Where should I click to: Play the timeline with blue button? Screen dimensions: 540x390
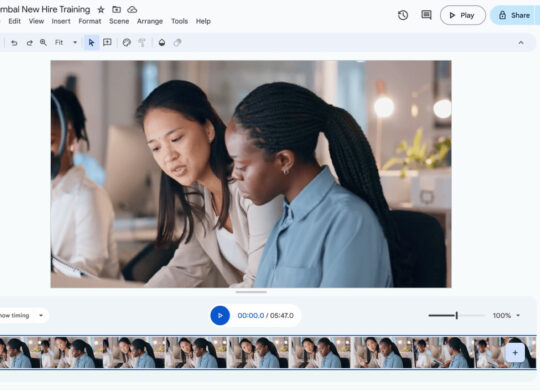tap(220, 315)
